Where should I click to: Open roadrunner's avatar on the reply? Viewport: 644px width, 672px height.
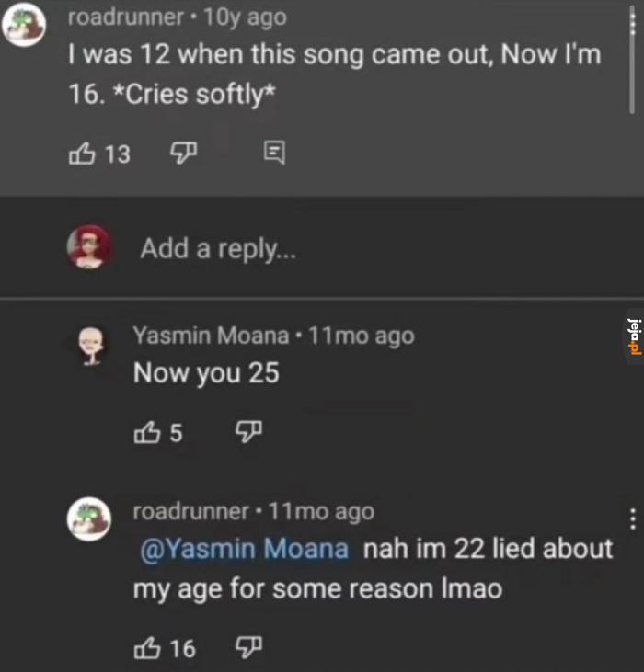pos(89,519)
